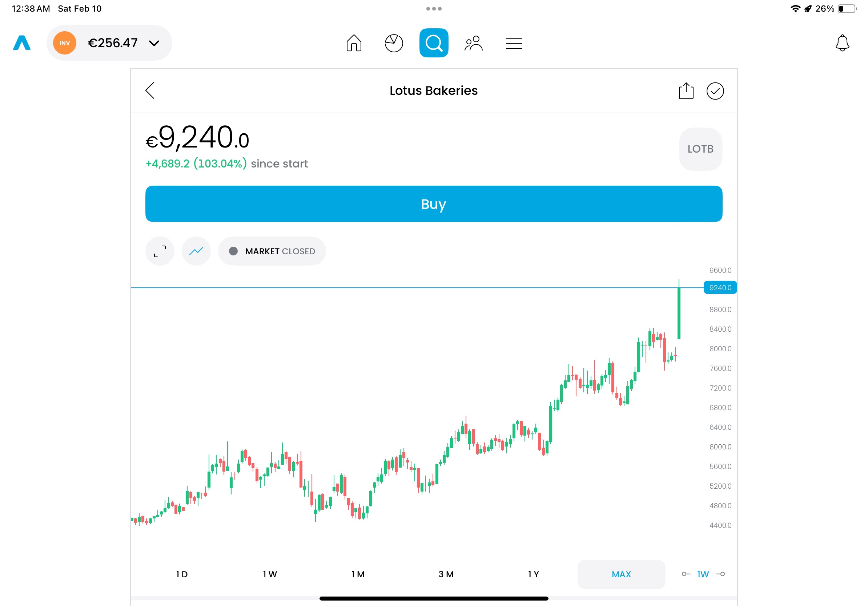The width and height of the screenshot is (868, 606).
Task: Select the 1 M time range
Action: [x=358, y=574]
